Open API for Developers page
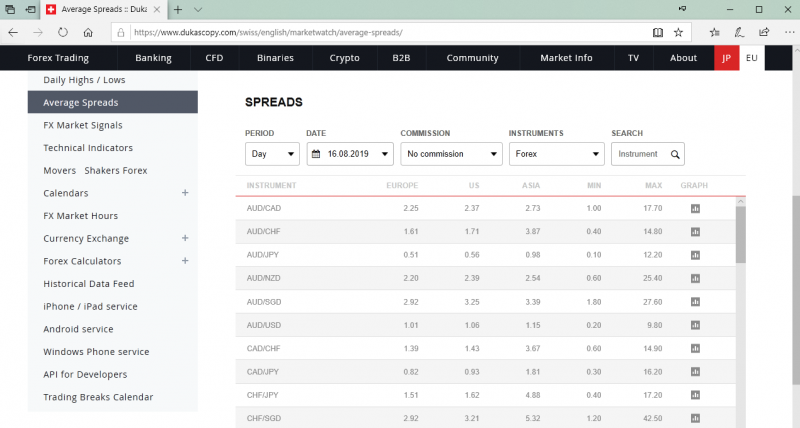Viewport: 800px width, 428px height. [x=85, y=374]
